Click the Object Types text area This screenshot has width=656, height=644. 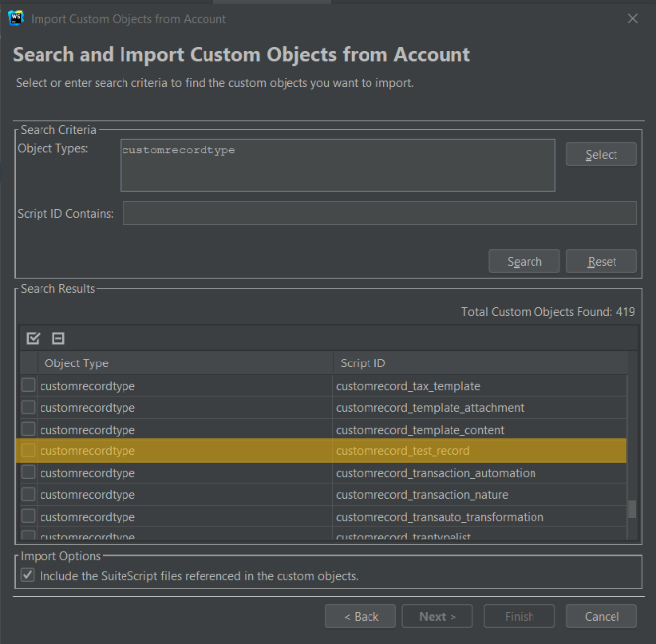(x=338, y=166)
